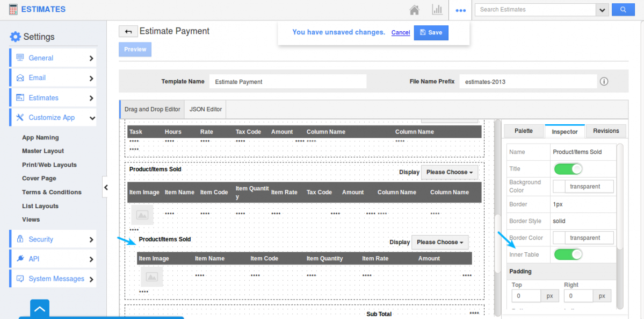The width and height of the screenshot is (644, 319).
Task: Expand the Security settings section
Action: point(53,239)
